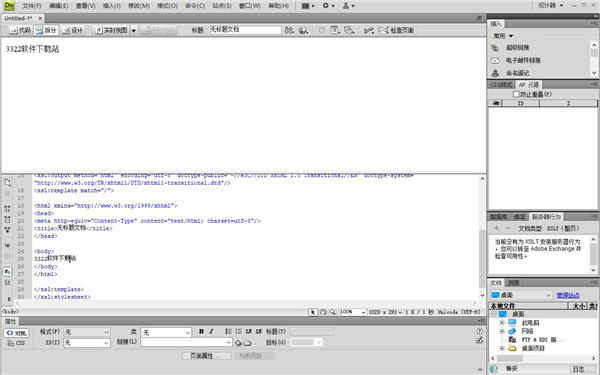This screenshot has height=375, width=600.
Task: Switch to Design view button
Action: (73, 30)
